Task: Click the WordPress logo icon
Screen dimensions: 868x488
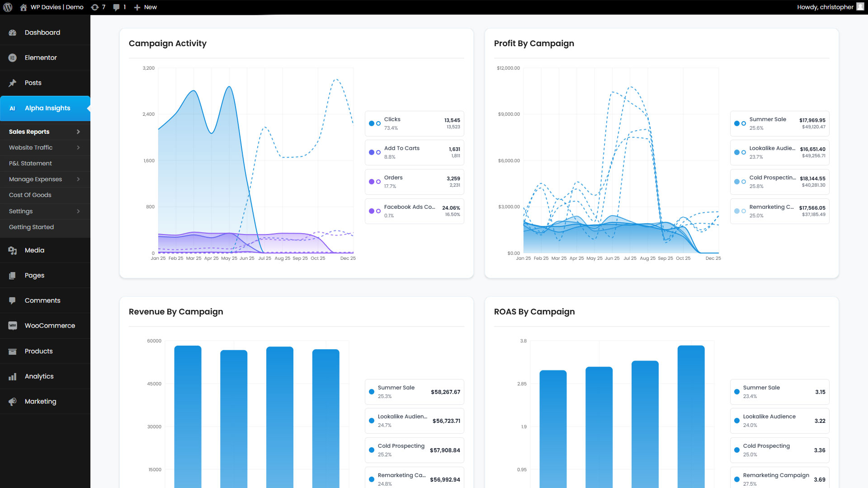Action: (x=8, y=7)
